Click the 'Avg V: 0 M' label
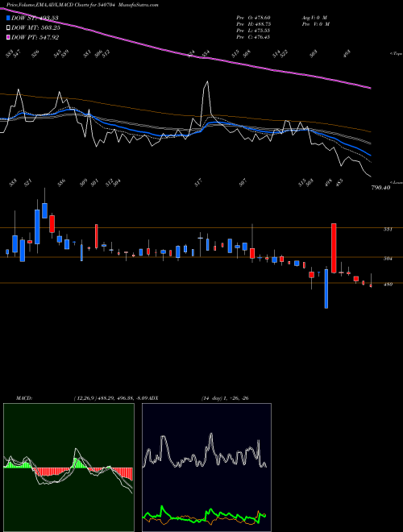The width and height of the screenshot is (403, 532). click(x=314, y=18)
